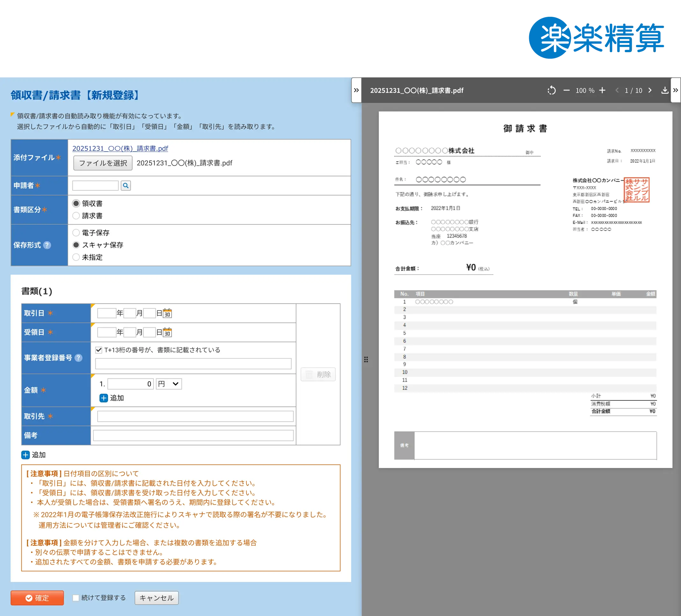Click the 削除 delete button

click(x=318, y=374)
